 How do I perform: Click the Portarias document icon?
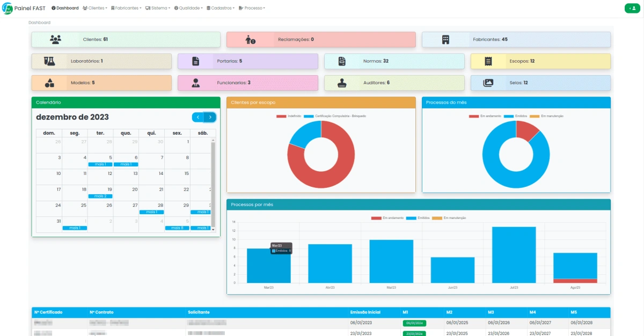tap(196, 61)
